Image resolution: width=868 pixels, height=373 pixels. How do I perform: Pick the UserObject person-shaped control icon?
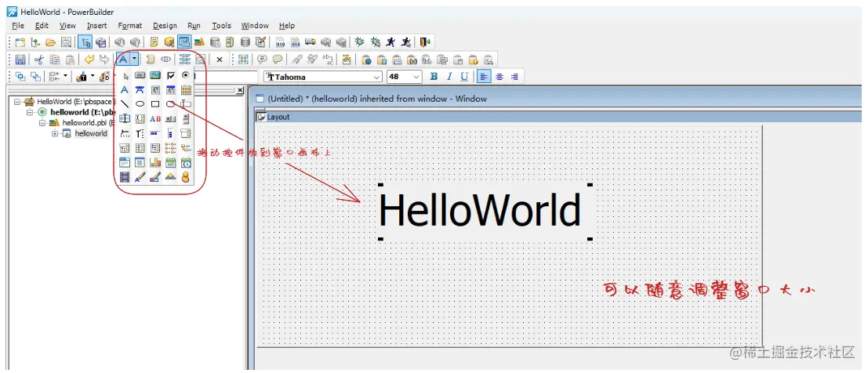186,176
